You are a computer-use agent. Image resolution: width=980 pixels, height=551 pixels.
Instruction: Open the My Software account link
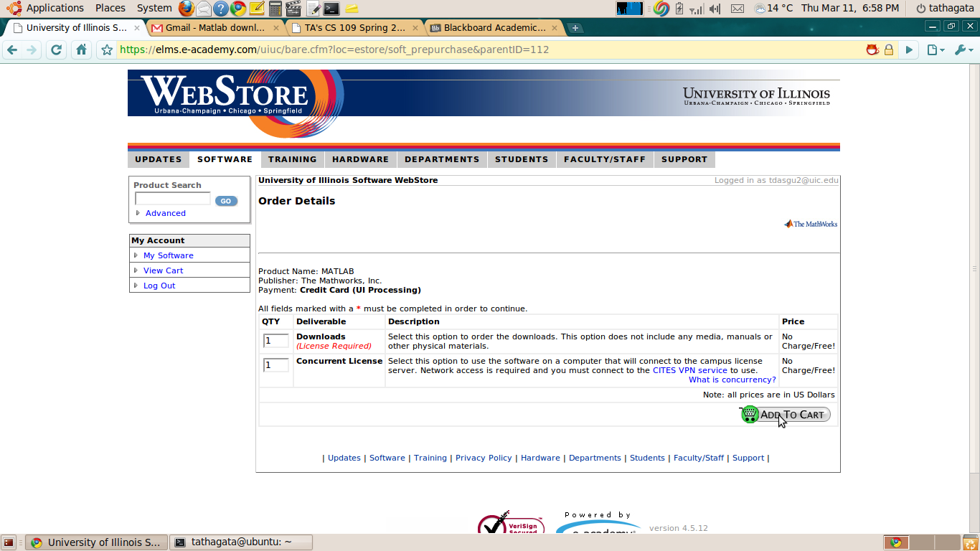click(x=169, y=255)
